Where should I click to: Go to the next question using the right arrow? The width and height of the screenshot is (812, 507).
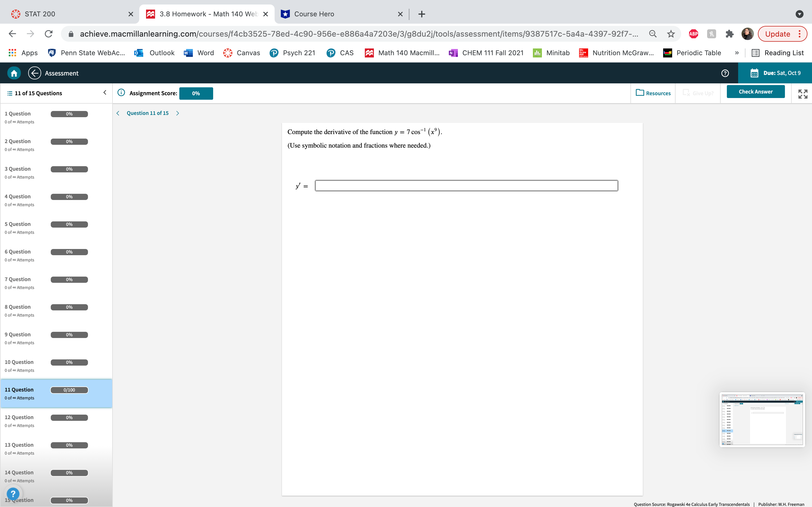tap(178, 113)
